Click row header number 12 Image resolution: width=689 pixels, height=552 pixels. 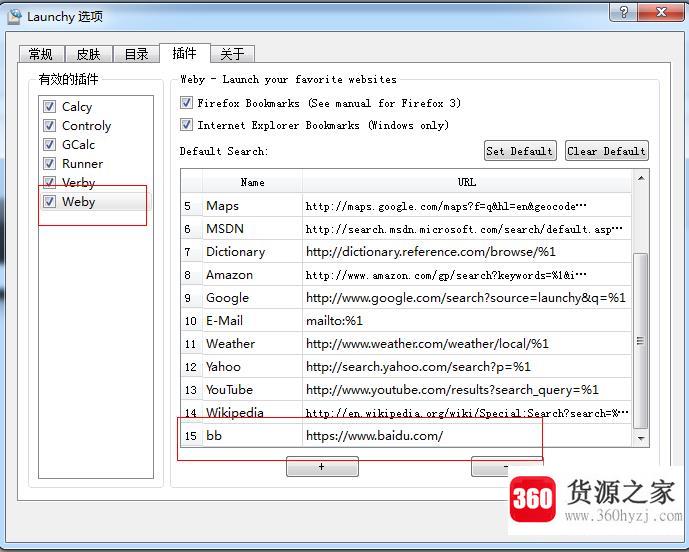point(191,367)
